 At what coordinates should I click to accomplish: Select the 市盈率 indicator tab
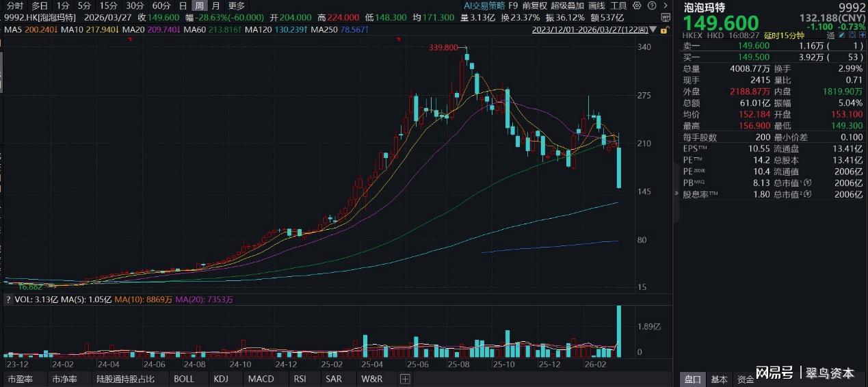[20, 379]
